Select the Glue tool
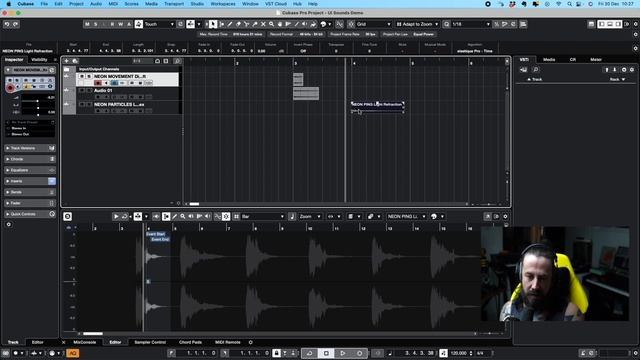The width and height of the screenshot is (640, 360). point(255,24)
